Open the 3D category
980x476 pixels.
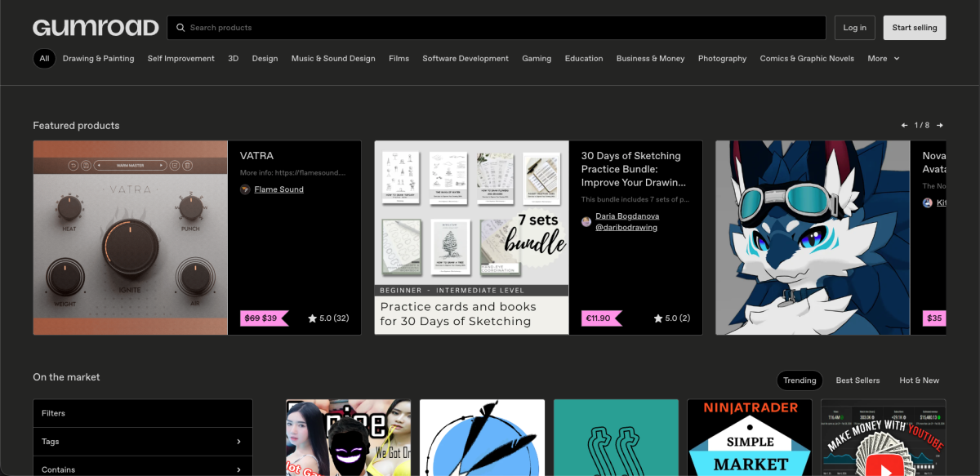[234, 59]
